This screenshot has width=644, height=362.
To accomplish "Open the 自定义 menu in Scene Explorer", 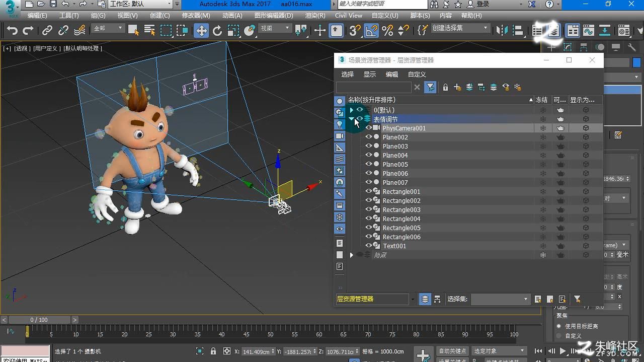I will (417, 74).
